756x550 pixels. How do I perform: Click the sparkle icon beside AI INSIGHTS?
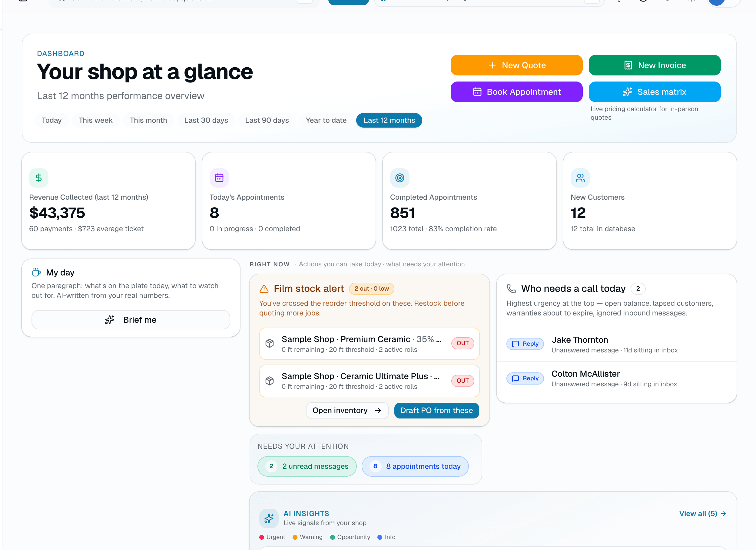coord(269,518)
